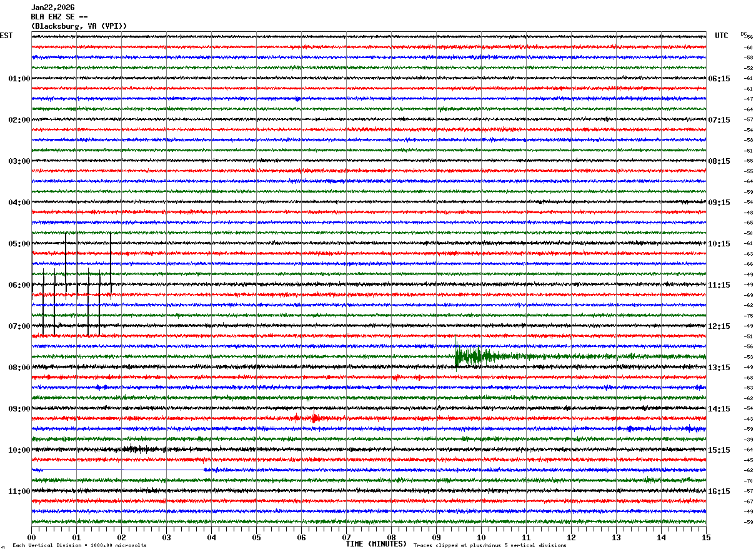The height and width of the screenshot is (554, 756).
Task: Click the "11:00" EST time label
Action: 19,491
